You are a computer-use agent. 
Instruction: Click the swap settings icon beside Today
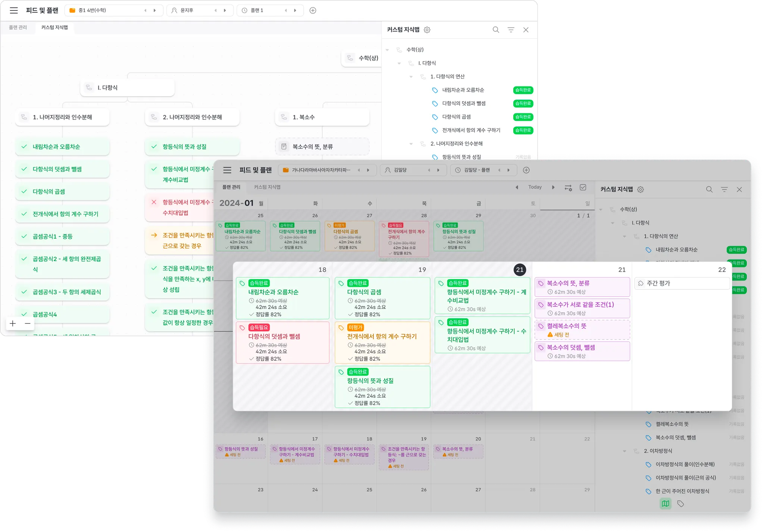click(568, 188)
